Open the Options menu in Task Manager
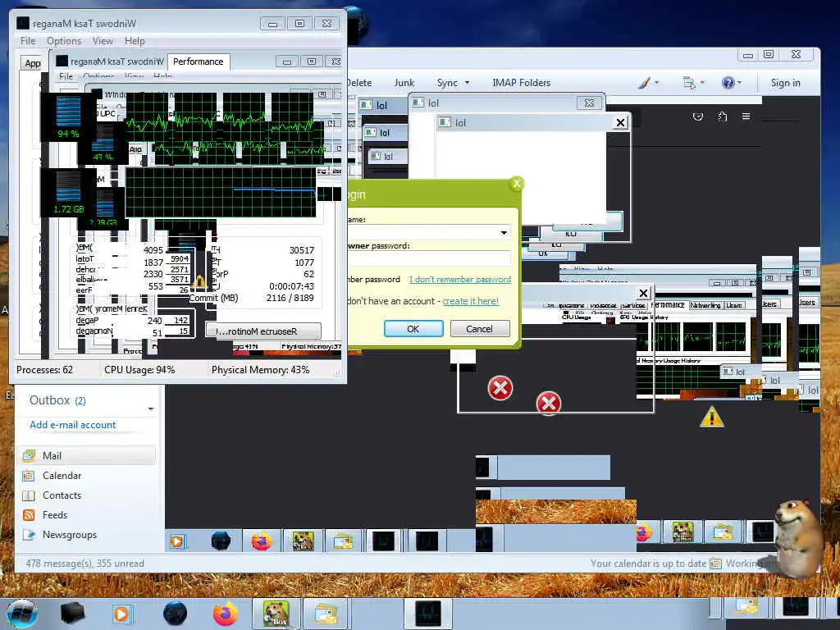Screen dimensions: 840x630 click(x=64, y=41)
